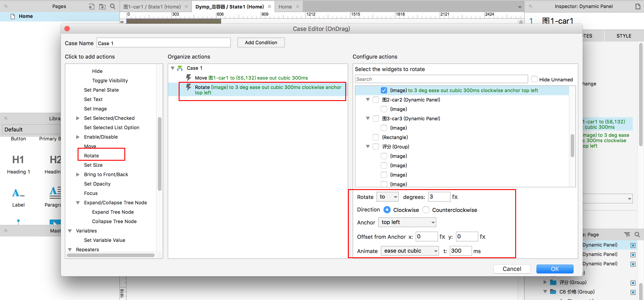Select the Counterclockwise radio button

pyautogui.click(x=426, y=210)
